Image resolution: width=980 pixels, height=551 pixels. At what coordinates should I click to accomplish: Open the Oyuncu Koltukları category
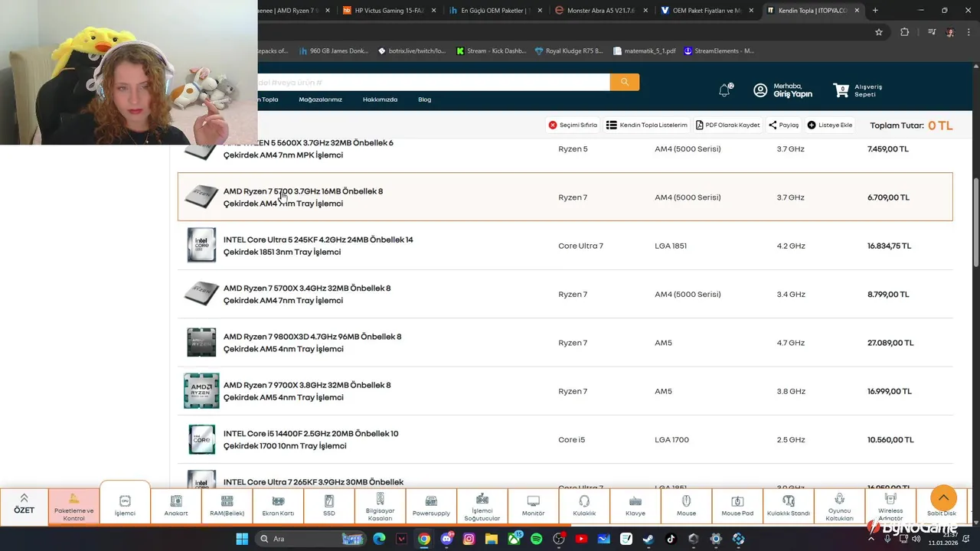[839, 506]
